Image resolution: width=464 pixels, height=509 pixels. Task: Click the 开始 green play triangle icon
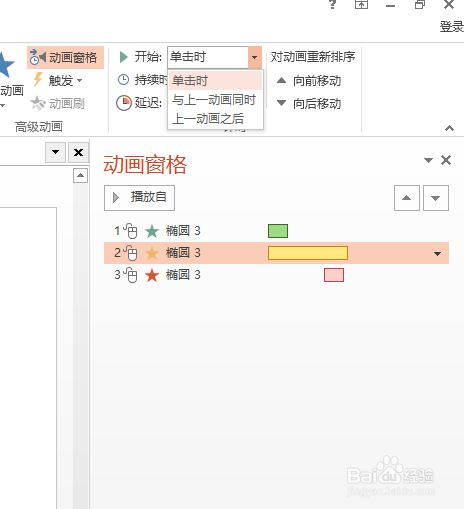[x=124, y=57]
